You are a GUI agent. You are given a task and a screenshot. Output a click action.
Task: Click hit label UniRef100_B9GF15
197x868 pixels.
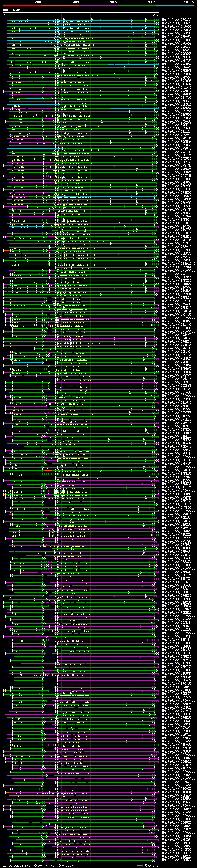[x=177, y=125]
